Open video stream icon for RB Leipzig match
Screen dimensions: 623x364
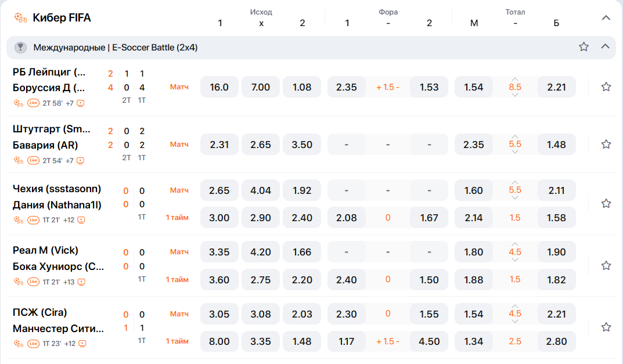point(81,103)
